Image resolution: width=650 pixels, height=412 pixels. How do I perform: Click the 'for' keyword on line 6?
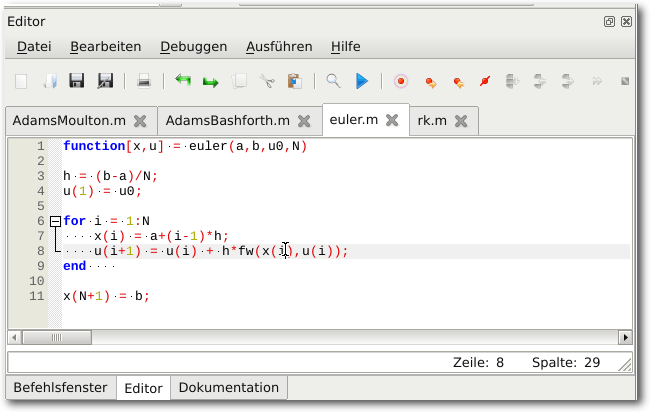(75, 221)
